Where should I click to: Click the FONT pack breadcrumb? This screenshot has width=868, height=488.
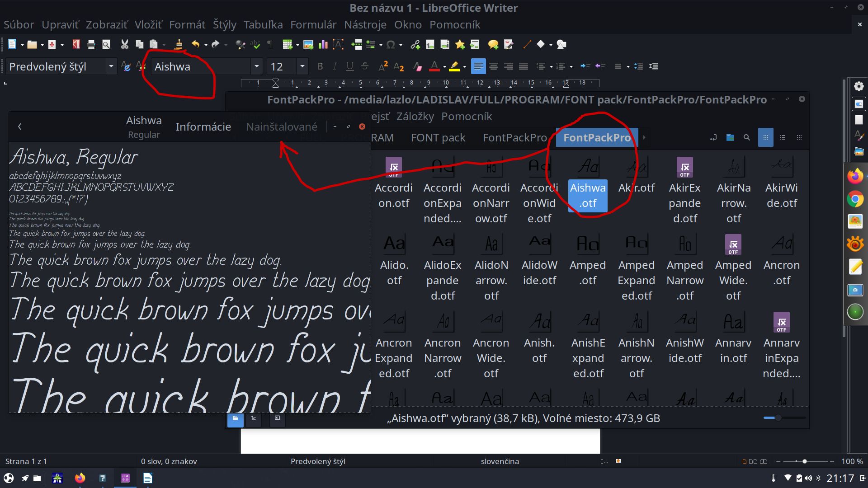tap(438, 138)
